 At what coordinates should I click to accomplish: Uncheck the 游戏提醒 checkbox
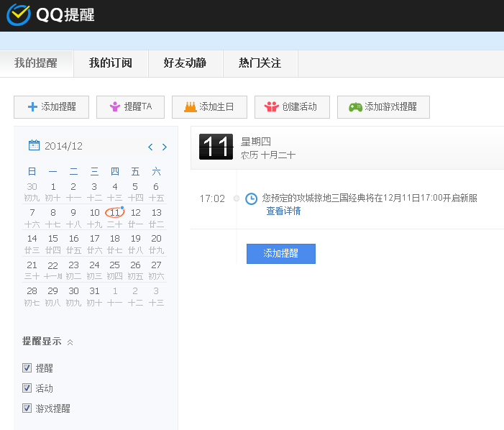click(x=27, y=408)
